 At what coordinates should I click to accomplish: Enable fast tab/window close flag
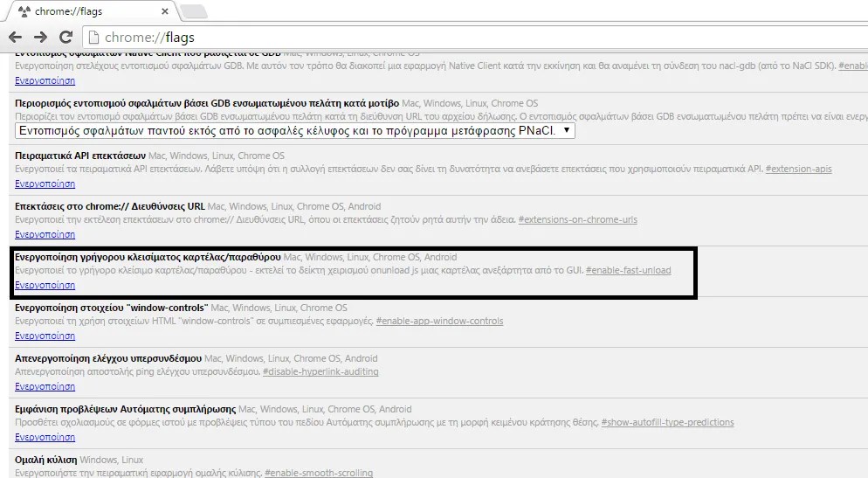pyautogui.click(x=45, y=285)
